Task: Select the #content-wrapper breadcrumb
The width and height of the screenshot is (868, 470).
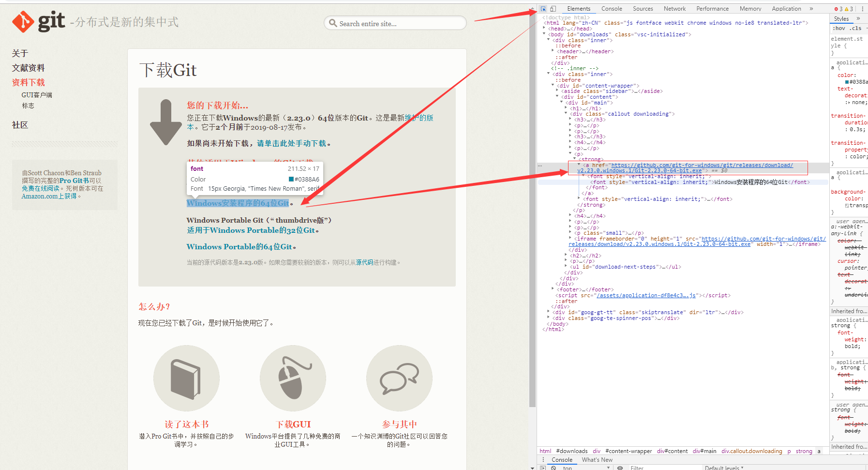Action: (x=629, y=451)
